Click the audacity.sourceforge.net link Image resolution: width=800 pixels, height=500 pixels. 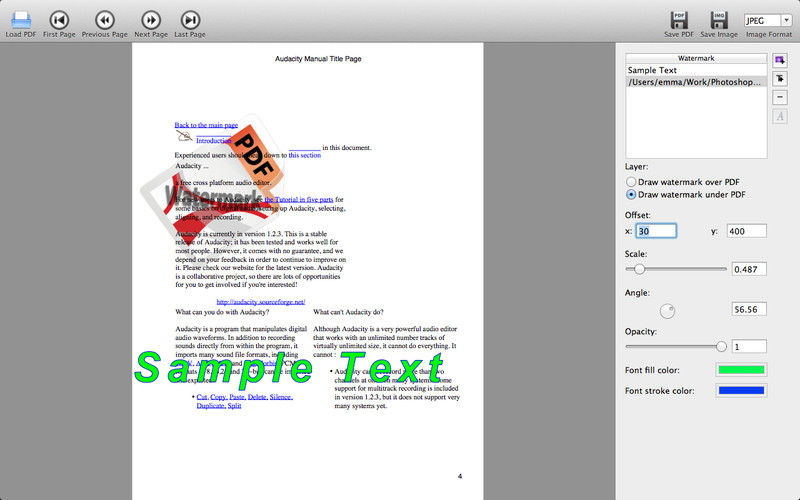(261, 302)
